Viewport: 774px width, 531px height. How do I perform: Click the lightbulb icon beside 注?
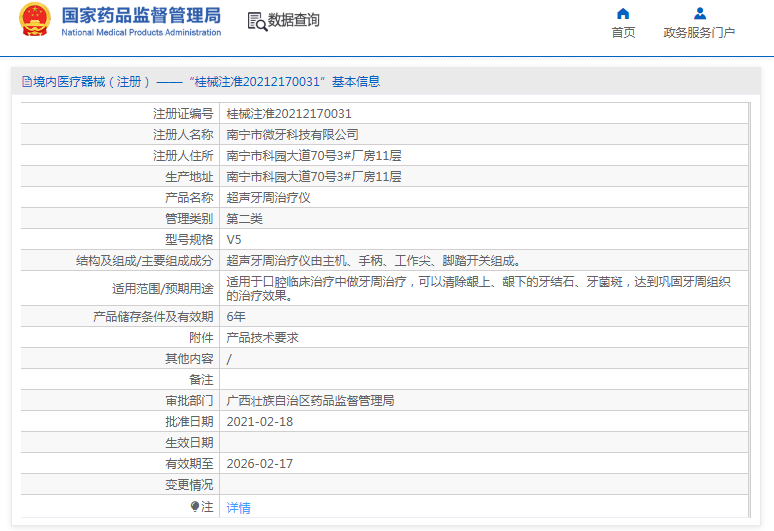click(x=195, y=507)
